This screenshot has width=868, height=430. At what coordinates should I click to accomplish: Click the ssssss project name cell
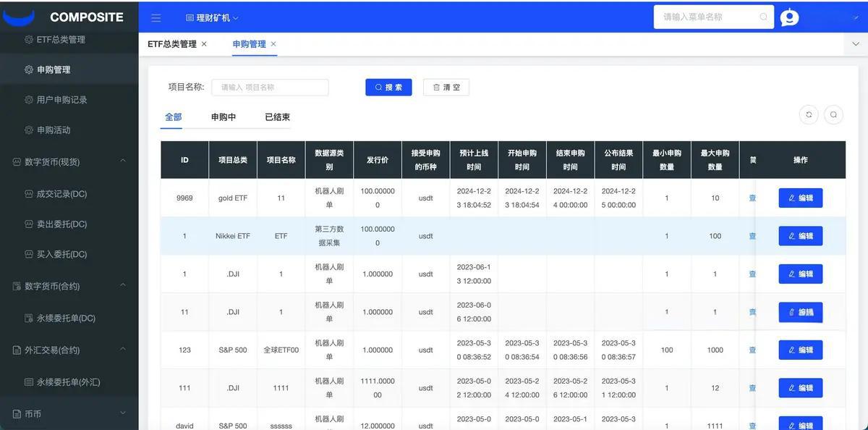[x=281, y=426]
